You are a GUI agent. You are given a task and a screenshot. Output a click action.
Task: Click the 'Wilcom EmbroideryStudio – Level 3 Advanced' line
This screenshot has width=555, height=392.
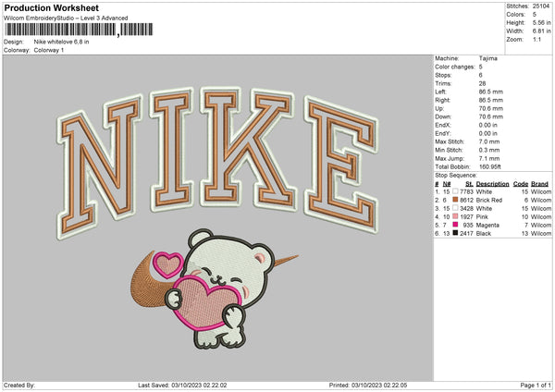coord(66,18)
